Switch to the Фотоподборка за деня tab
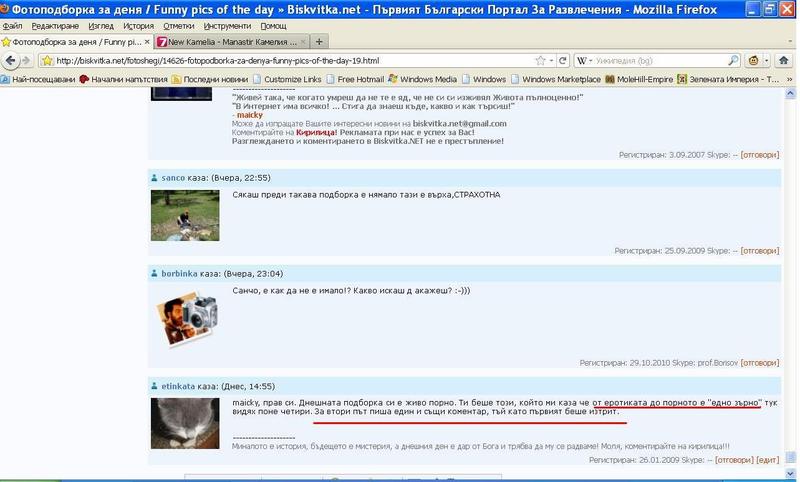 (x=77, y=42)
